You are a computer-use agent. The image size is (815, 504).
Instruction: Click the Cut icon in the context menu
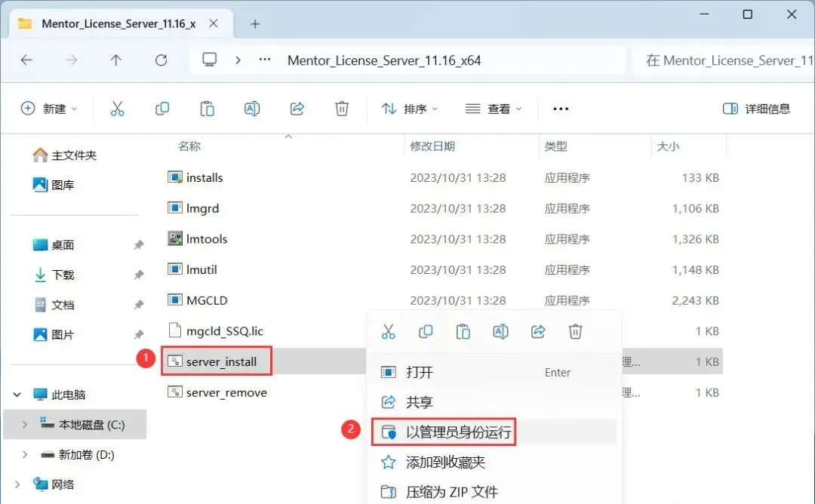point(389,331)
